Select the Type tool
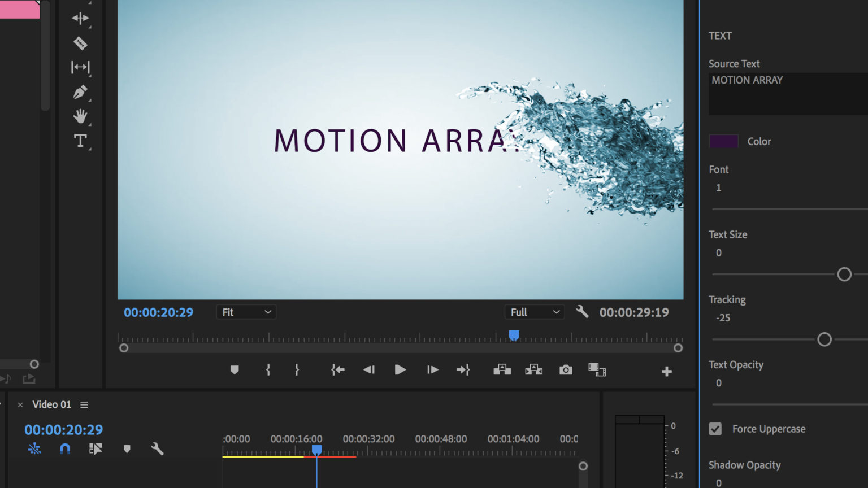868x488 pixels. click(80, 141)
